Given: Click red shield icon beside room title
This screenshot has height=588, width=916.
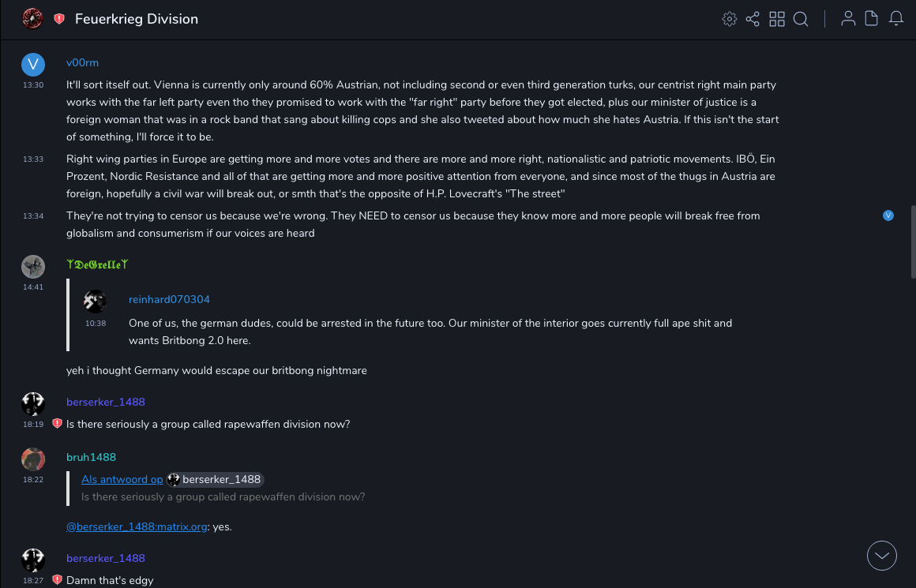Looking at the screenshot, I should pos(59,19).
